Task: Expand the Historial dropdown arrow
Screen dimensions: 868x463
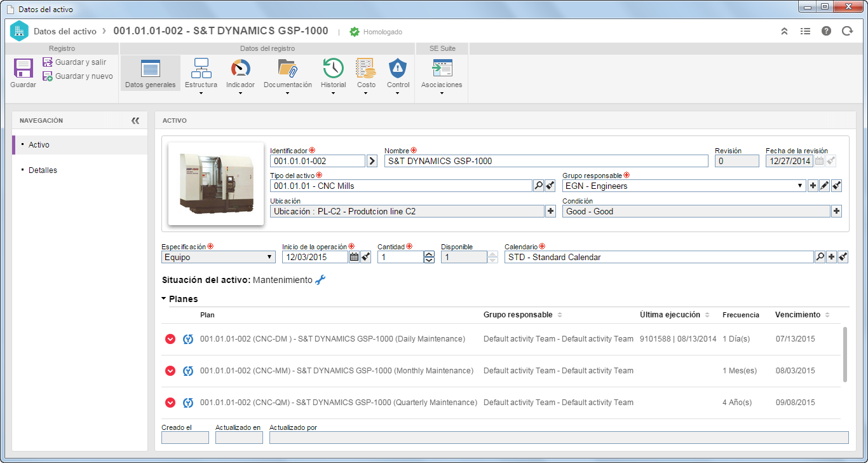Action: (333, 93)
